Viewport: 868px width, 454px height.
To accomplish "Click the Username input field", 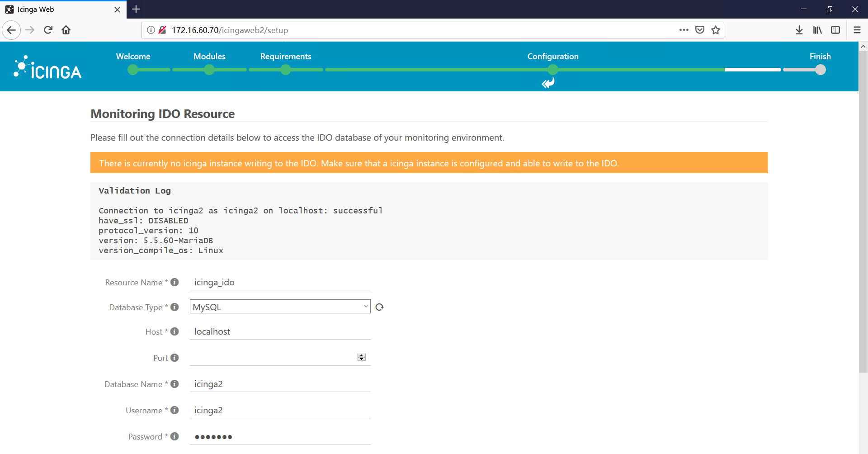I will click(x=280, y=410).
